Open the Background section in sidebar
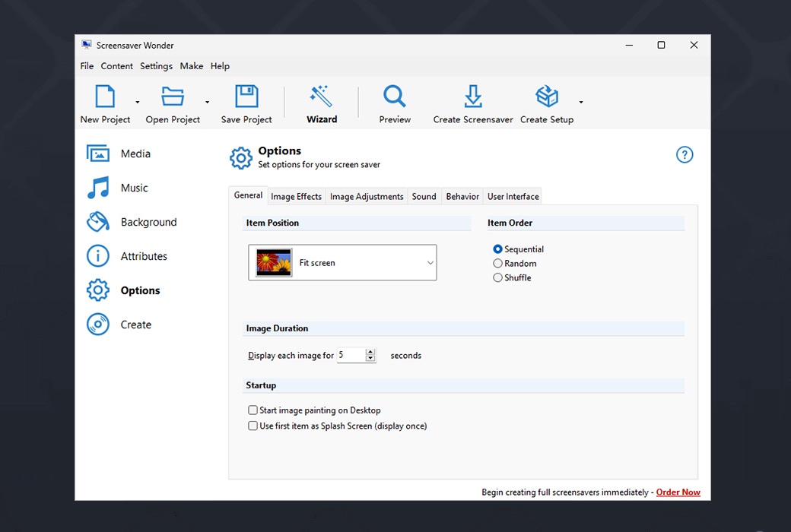791x532 pixels. click(132, 223)
